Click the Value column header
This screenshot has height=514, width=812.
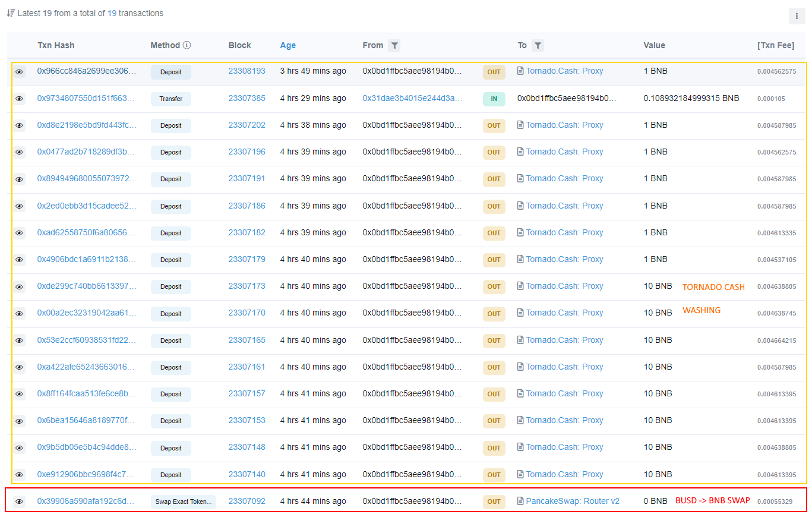point(654,45)
